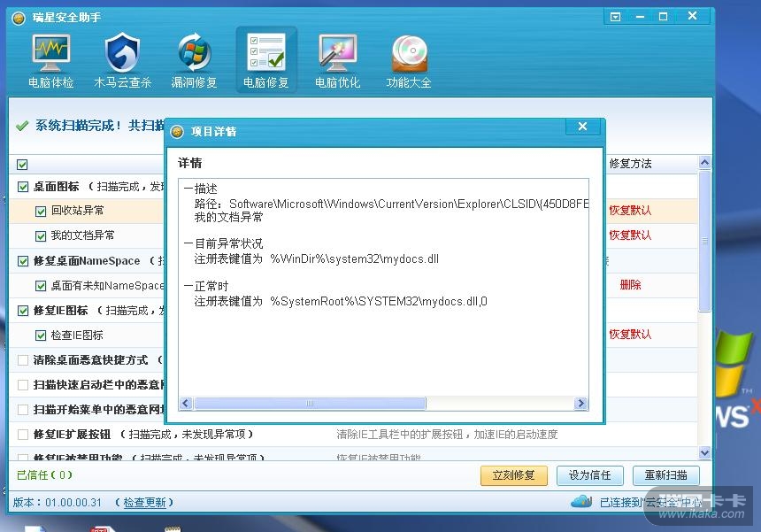Select the 检查IE图标 row text
Image resolution: width=761 pixels, height=532 pixels.
pos(77,335)
